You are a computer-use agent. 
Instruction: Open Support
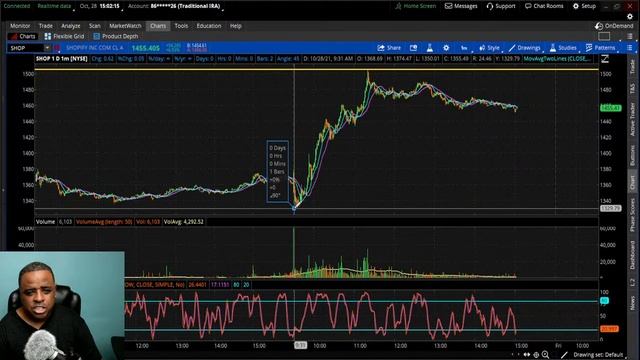click(501, 6)
